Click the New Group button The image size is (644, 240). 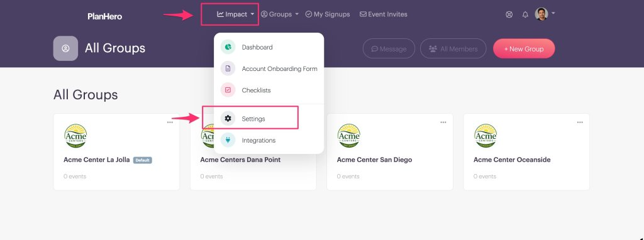524,48
